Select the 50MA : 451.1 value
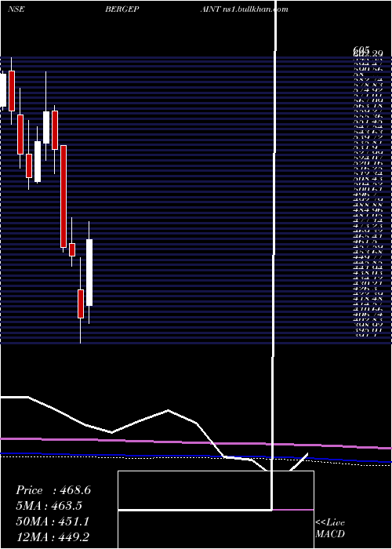This screenshot has width=392, height=549. [53, 522]
